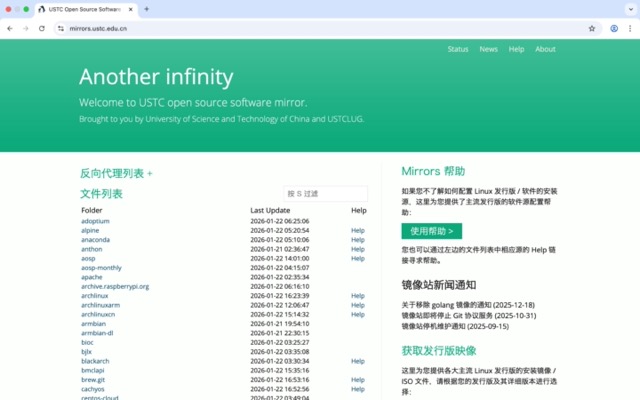Open the Chrome three-dot menu
This screenshot has height=400, width=640.
[x=630, y=28]
